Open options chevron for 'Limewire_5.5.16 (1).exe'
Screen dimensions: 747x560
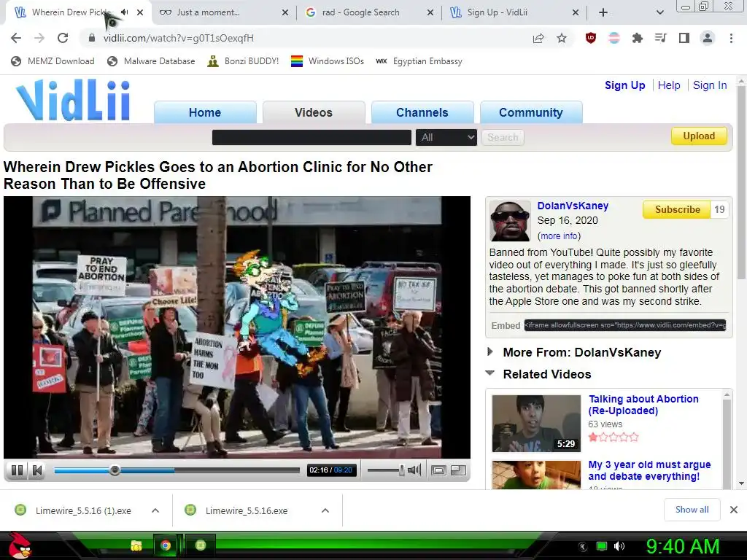(x=155, y=510)
